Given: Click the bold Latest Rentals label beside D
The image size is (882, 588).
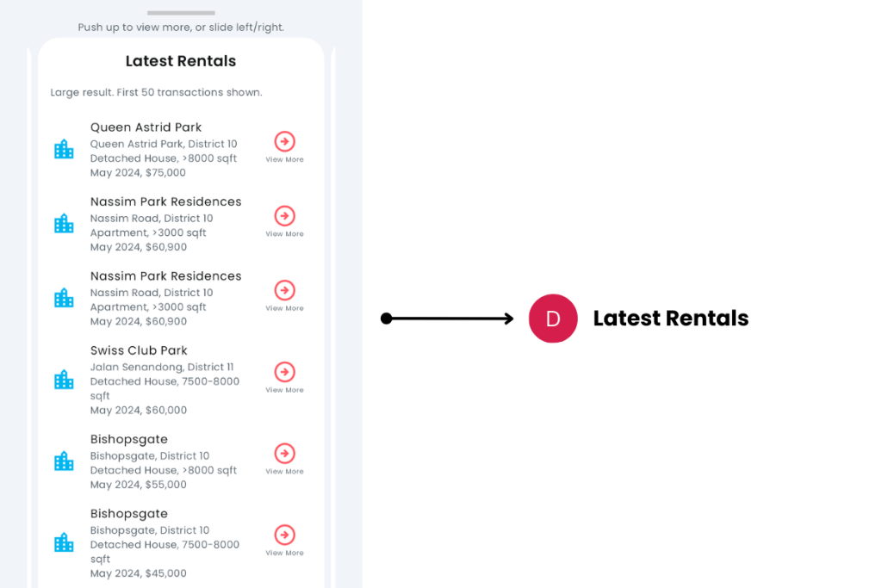Looking at the screenshot, I should pyautogui.click(x=670, y=319).
